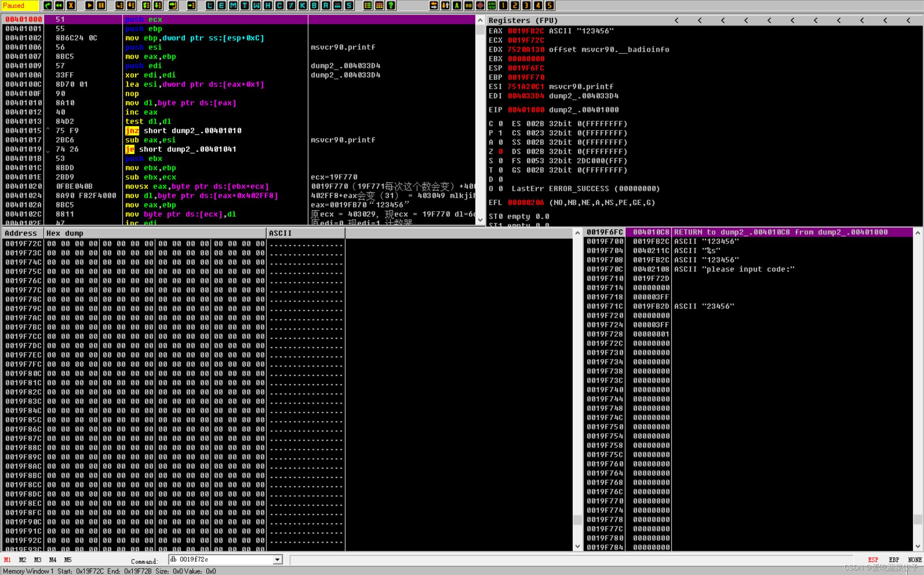The image size is (924, 575).
Task: Open Windows (W) list icon
Action: (256, 5)
